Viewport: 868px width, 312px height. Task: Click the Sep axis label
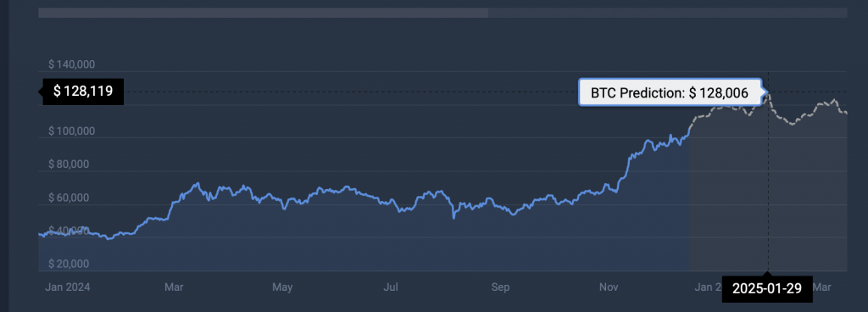click(500, 287)
